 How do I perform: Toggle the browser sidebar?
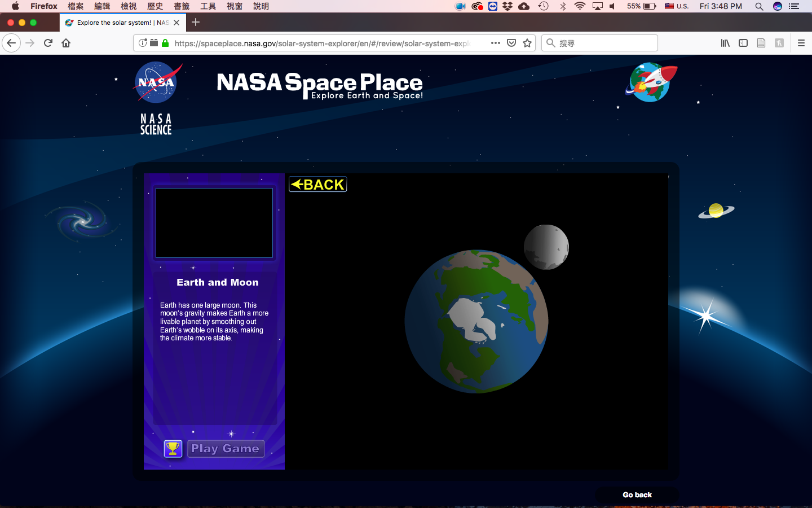743,42
